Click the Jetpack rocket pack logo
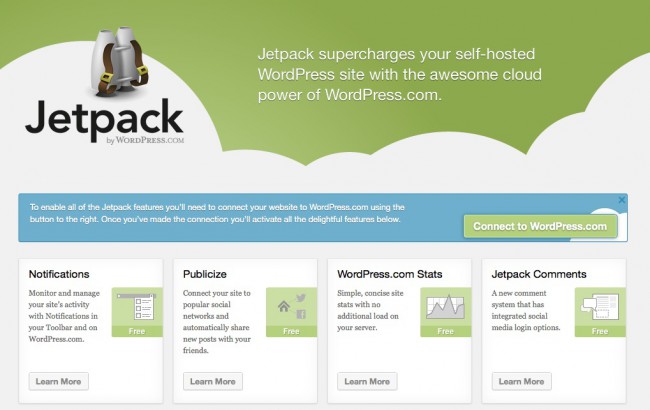 tap(119, 59)
